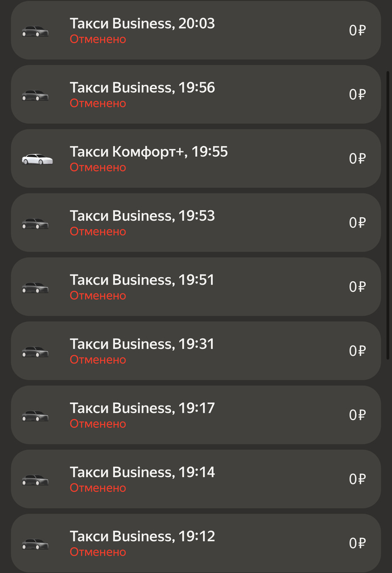
Task: Click car icon of 19:12 Business ride
Action: (x=35, y=544)
